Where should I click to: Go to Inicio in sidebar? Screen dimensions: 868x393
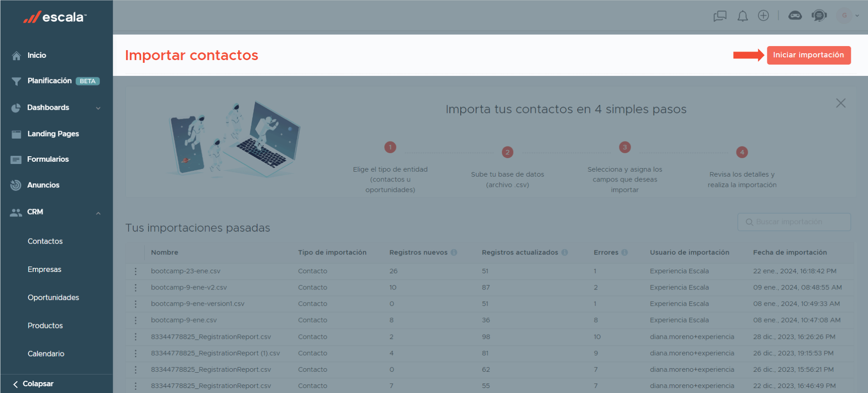pos(37,55)
